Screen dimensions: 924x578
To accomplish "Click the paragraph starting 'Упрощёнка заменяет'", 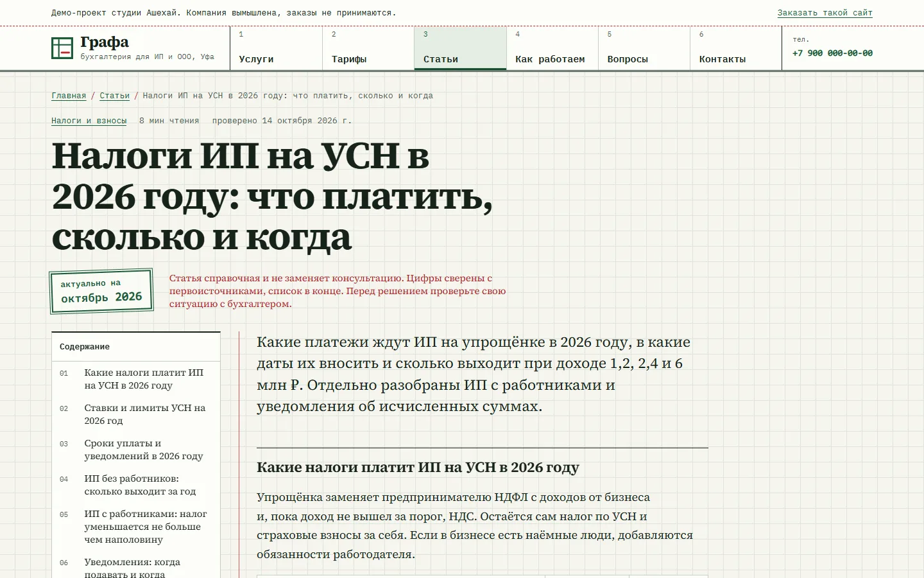I will [x=475, y=525].
